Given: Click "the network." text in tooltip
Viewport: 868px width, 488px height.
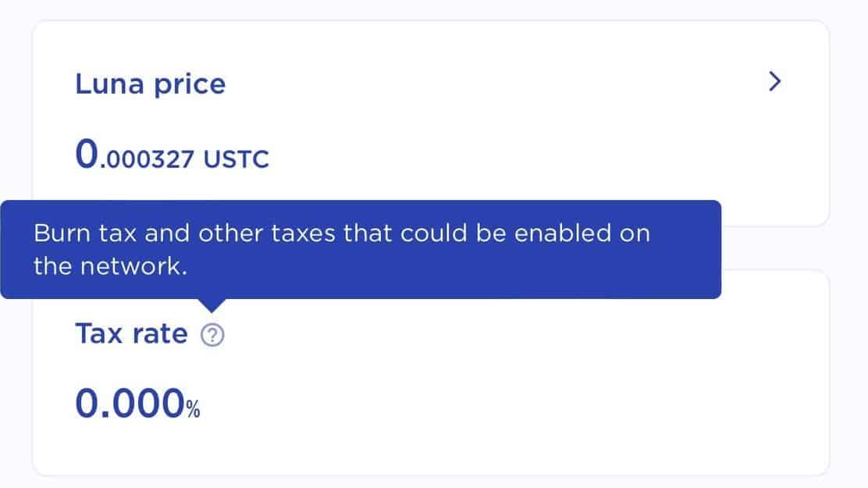Looking at the screenshot, I should click(110, 266).
